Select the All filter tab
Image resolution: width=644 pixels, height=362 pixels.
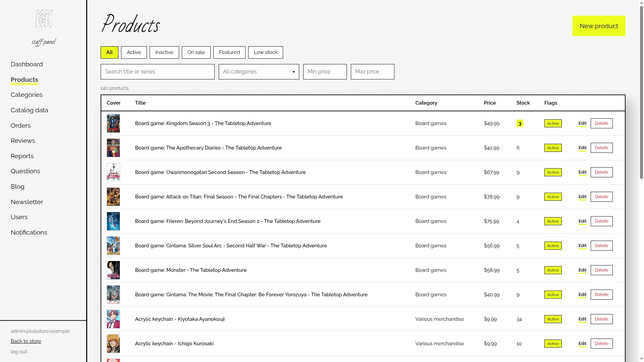click(x=109, y=52)
